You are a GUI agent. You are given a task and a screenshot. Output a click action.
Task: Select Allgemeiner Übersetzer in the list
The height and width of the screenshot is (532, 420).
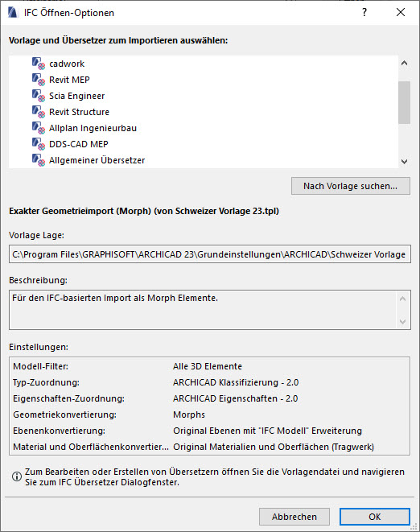[x=97, y=160]
